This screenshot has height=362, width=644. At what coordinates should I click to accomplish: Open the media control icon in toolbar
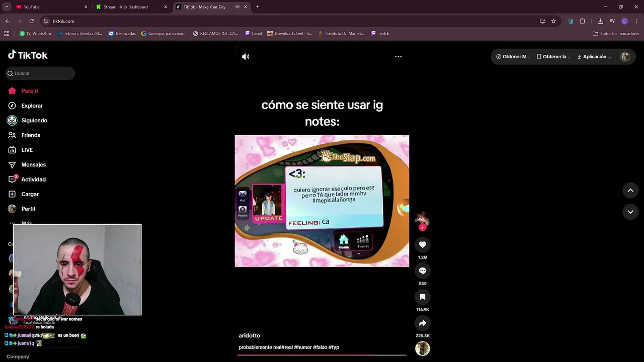pos(612,21)
